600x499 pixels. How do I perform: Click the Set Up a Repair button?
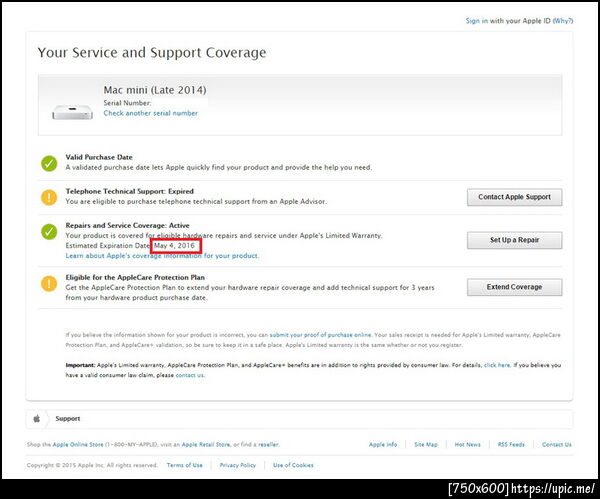[514, 240]
